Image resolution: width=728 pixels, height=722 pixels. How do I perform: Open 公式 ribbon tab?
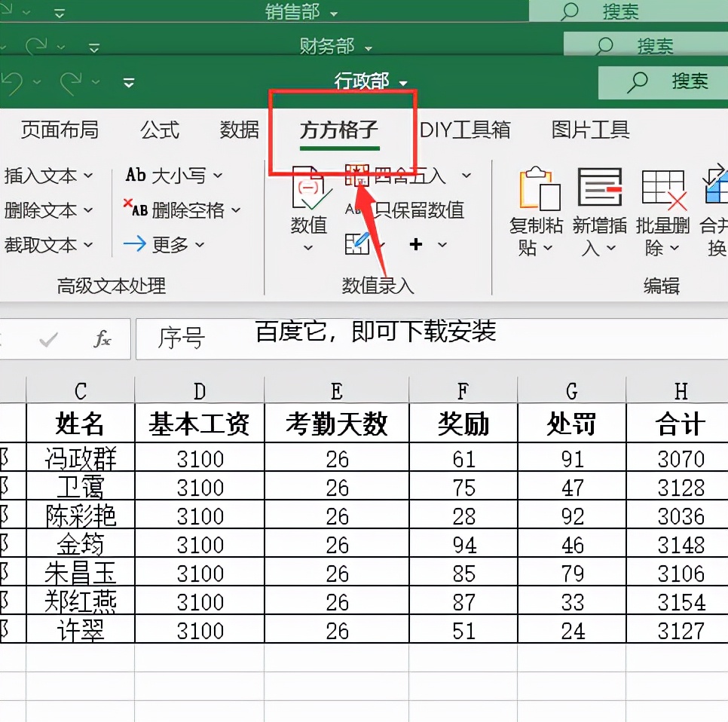tap(160, 130)
